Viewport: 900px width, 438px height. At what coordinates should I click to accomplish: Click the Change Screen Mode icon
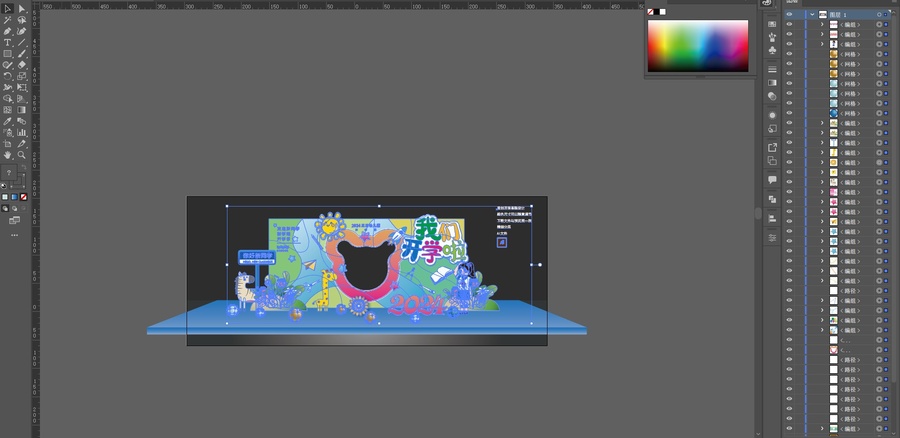(x=14, y=220)
